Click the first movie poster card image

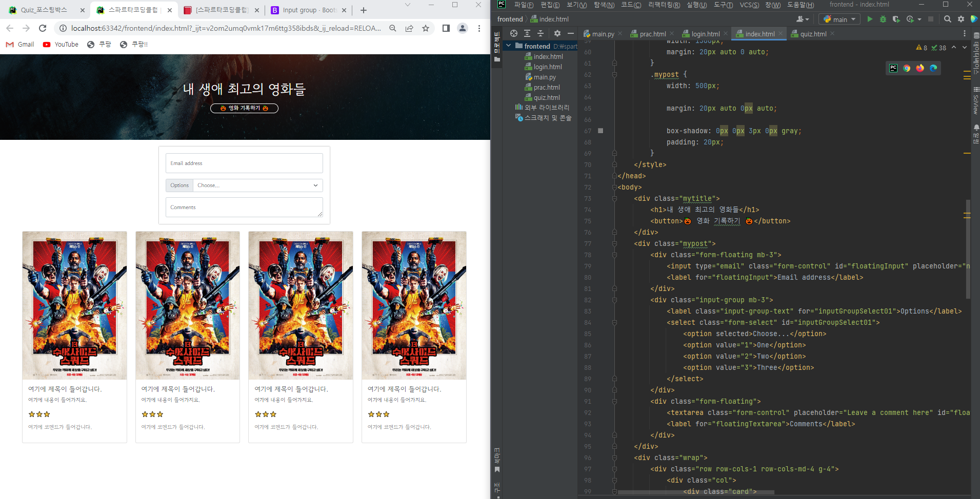point(74,305)
